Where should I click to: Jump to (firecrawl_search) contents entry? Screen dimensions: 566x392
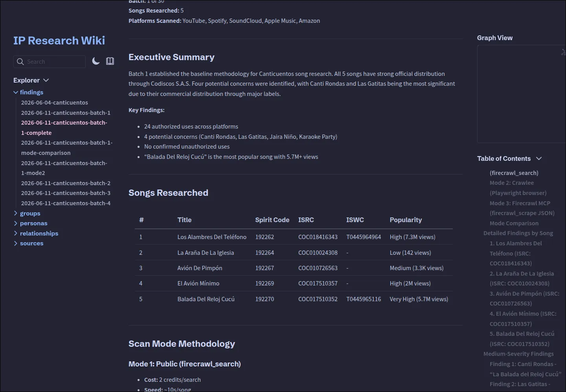(x=514, y=173)
